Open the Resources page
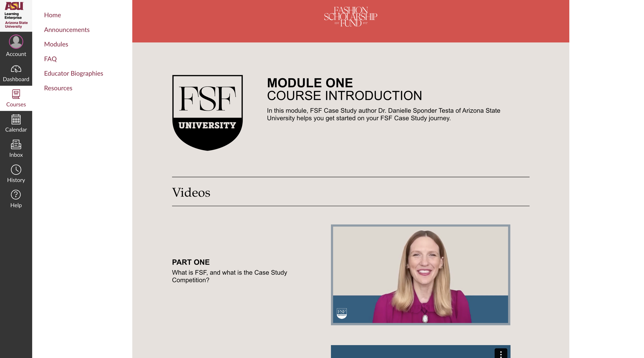The width and height of the screenshot is (644, 358). (58, 88)
